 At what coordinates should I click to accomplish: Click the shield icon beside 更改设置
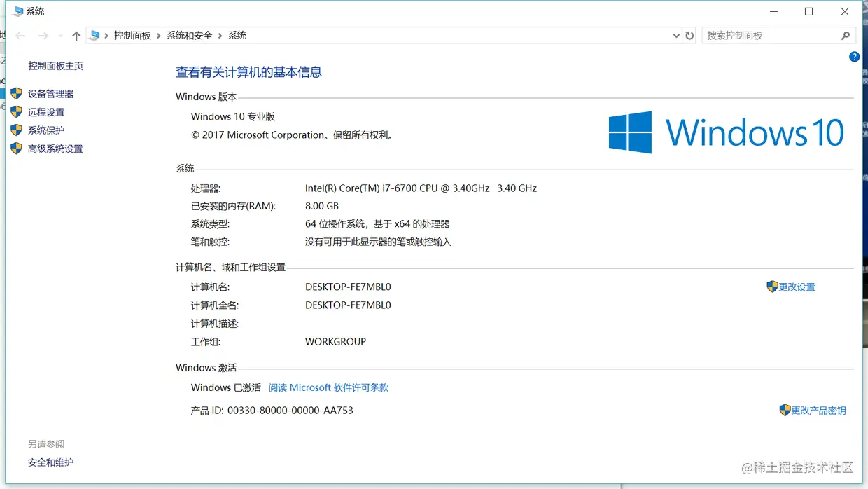click(x=772, y=287)
